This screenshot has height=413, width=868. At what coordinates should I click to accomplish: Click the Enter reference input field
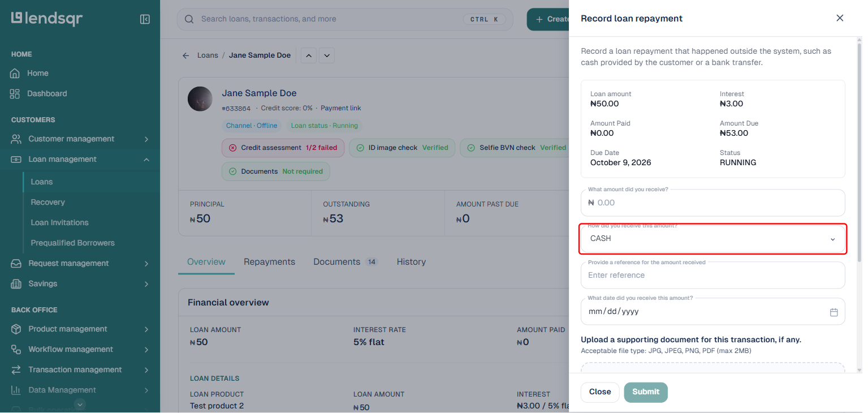[713, 275]
